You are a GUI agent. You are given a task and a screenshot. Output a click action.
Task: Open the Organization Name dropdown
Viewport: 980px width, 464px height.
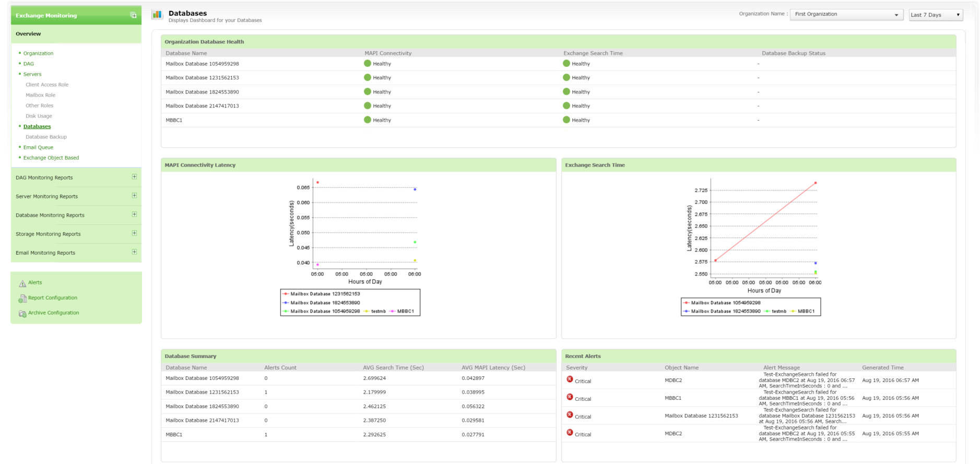(846, 15)
